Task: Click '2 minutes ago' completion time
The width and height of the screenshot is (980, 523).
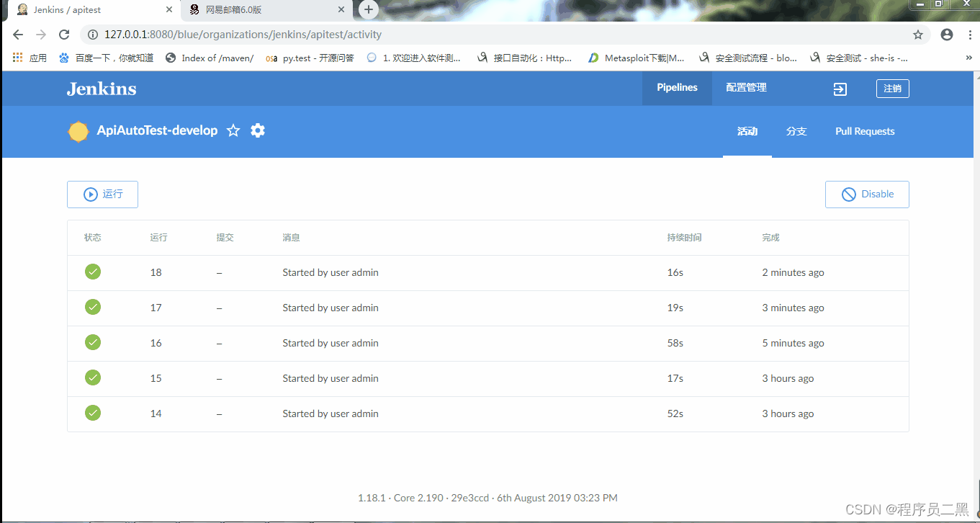Action: 794,273
